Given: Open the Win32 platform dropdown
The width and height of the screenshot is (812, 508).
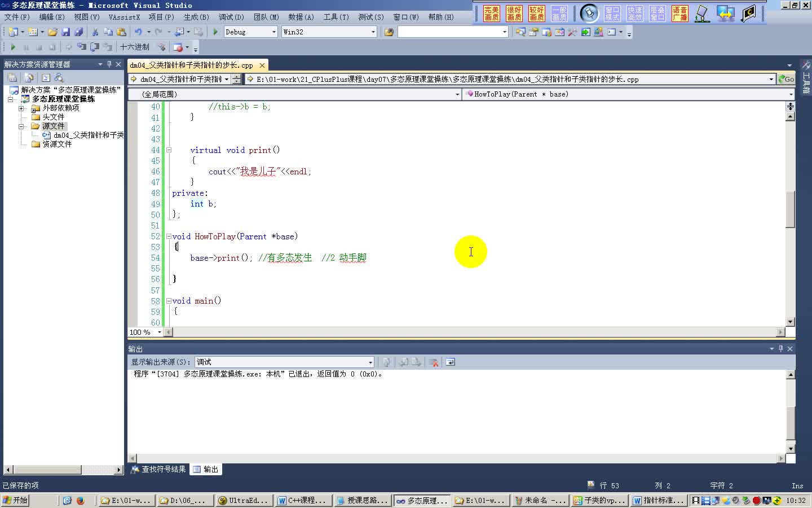Looking at the screenshot, I should click(x=373, y=32).
